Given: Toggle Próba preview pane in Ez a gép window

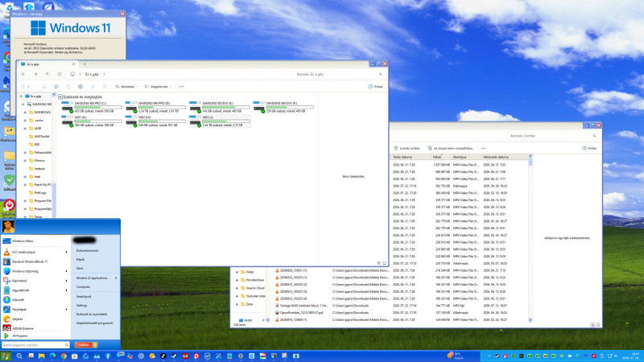Looking at the screenshot, I should (375, 87).
